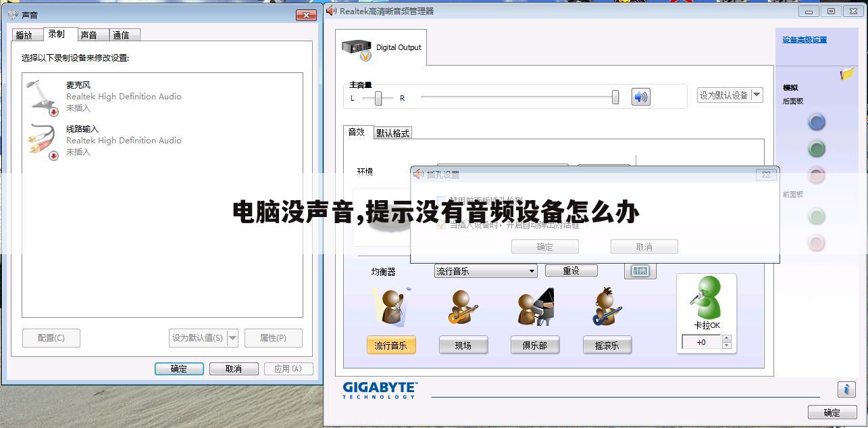The height and width of the screenshot is (428, 868).
Task: Click the karaoke +0 value field
Action: [702, 342]
